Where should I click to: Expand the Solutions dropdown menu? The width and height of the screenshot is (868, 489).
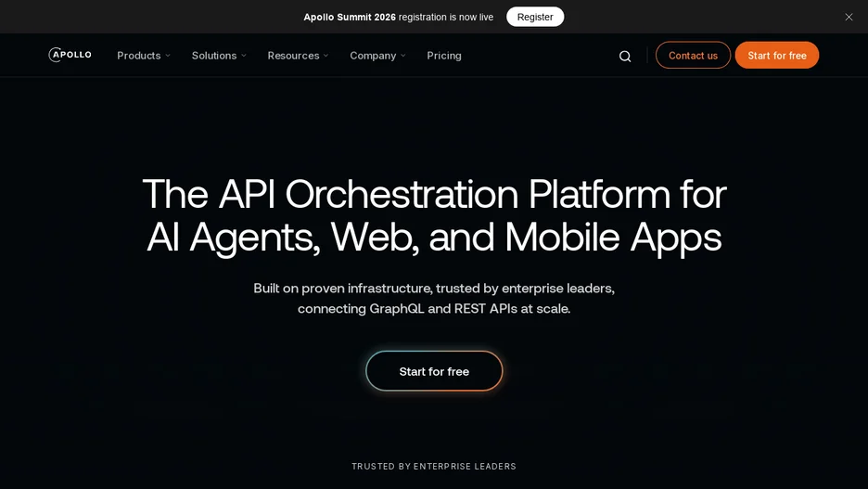(219, 56)
